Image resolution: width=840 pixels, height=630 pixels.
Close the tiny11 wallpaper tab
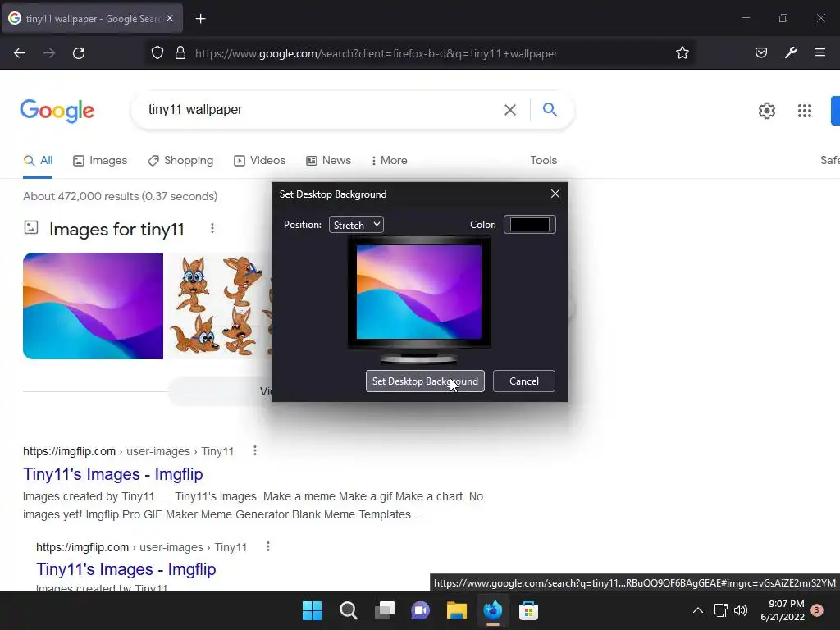[170, 18]
